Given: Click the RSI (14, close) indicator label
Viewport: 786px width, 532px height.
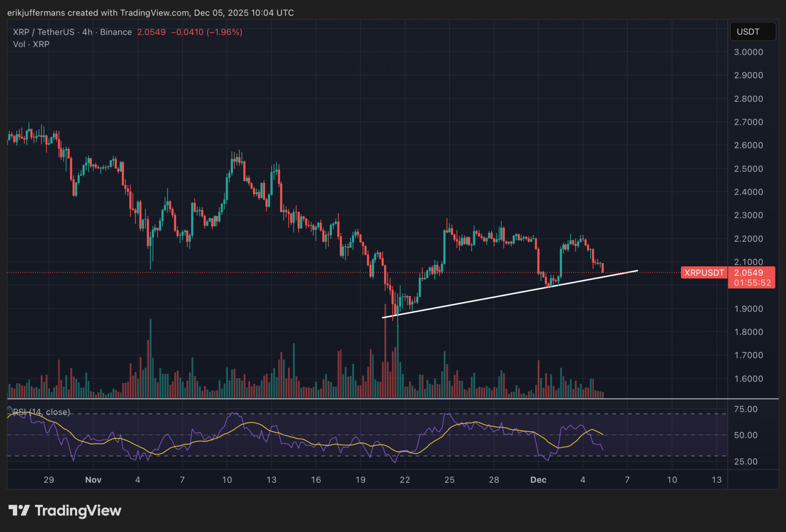Looking at the screenshot, I should click(41, 412).
